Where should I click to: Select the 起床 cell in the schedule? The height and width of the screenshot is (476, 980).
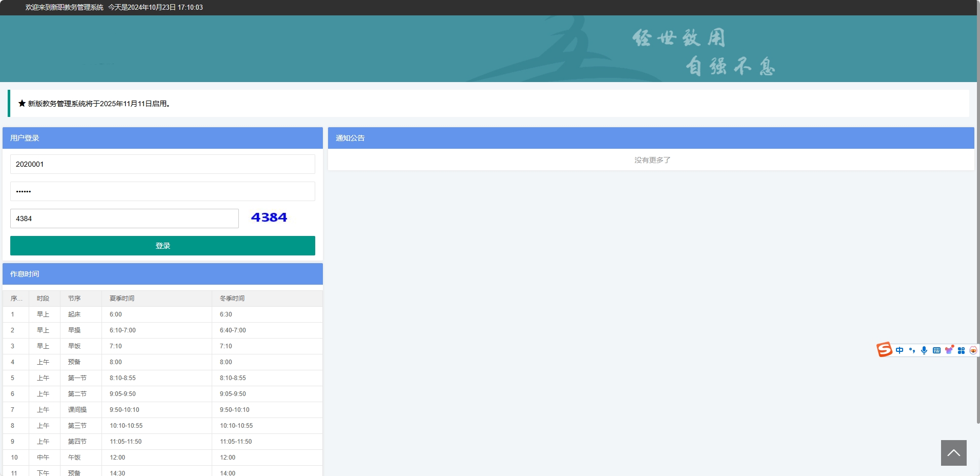(x=81, y=314)
